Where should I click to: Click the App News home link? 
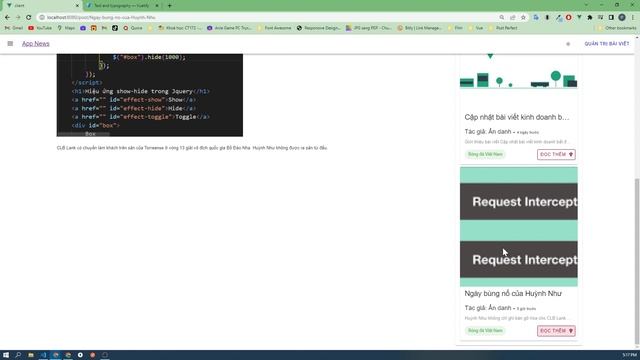[36, 44]
